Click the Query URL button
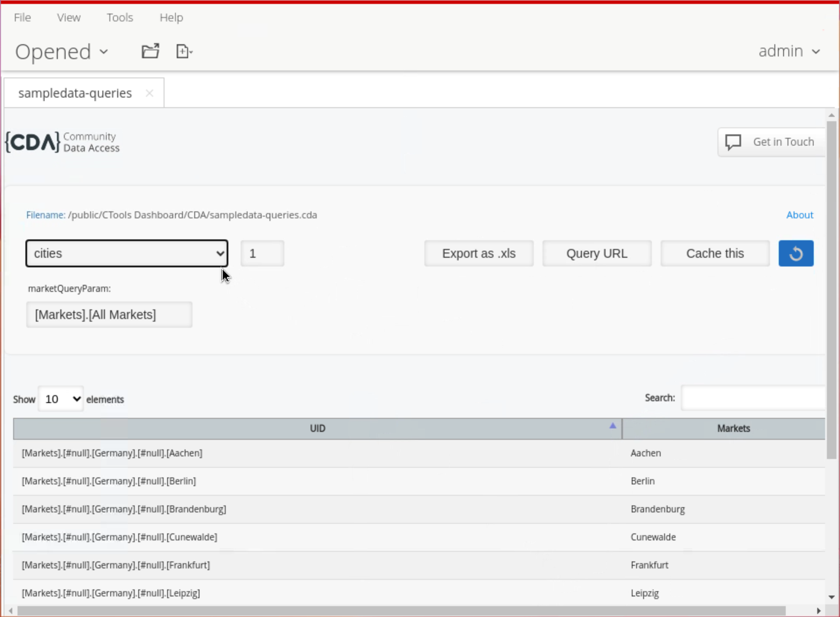This screenshot has width=840, height=617. (x=597, y=253)
